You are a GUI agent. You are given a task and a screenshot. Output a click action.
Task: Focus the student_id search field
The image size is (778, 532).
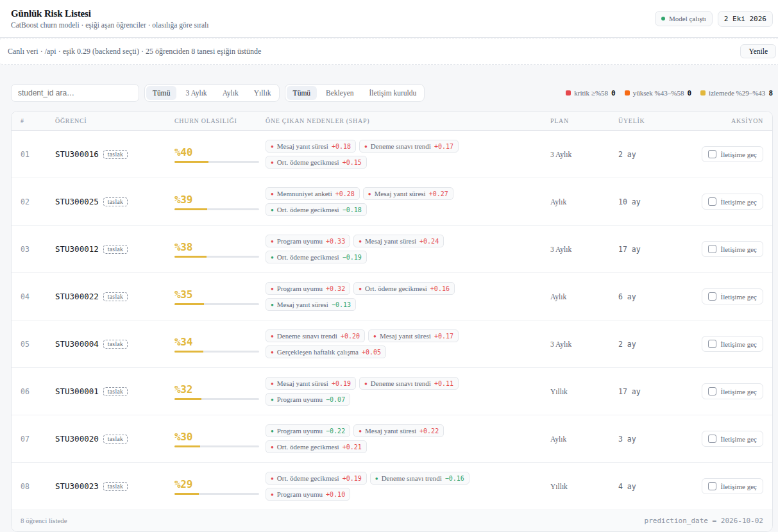tap(75, 93)
